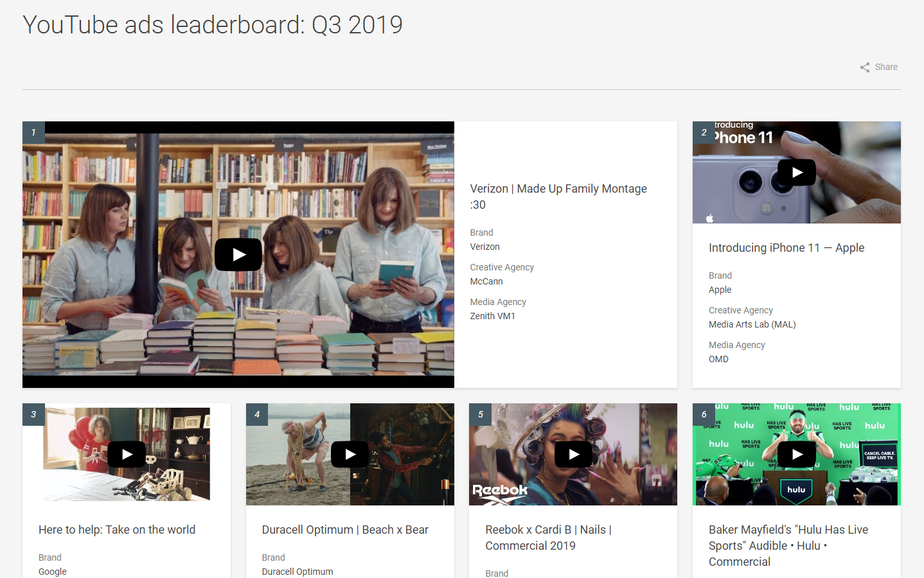The width and height of the screenshot is (924, 578).
Task: Click the Duracell beach scene thumbnail
Action: tap(350, 454)
